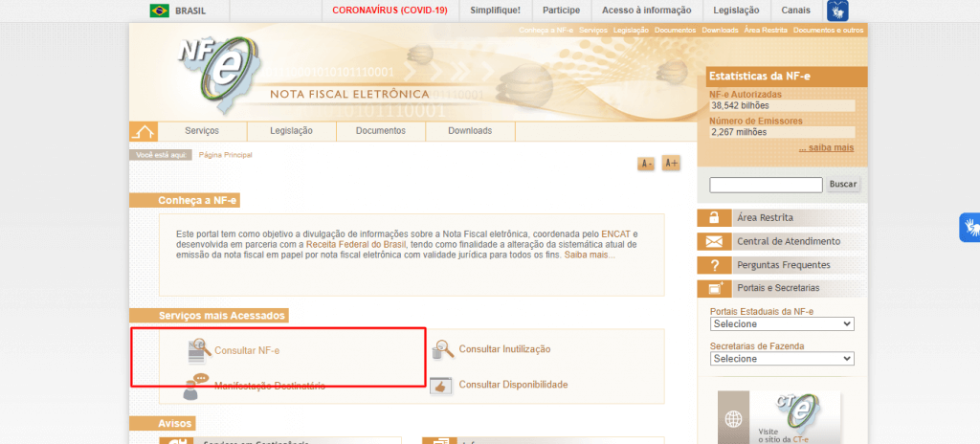The image size is (980, 444).
Task: Click the 38,542 bilhões statistic value
Action: point(740,105)
